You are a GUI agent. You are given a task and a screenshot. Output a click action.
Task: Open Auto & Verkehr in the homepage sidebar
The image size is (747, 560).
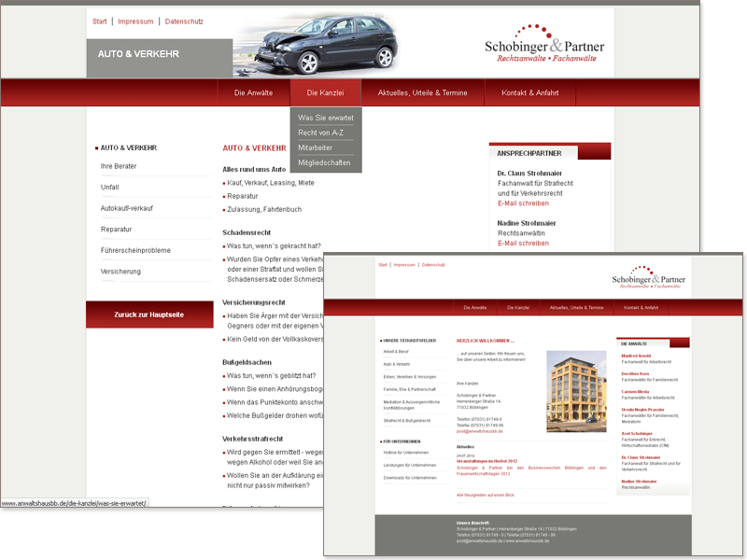pos(396,364)
